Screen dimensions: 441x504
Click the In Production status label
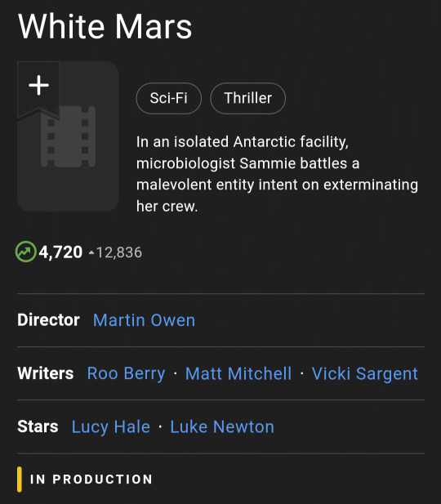(91, 479)
